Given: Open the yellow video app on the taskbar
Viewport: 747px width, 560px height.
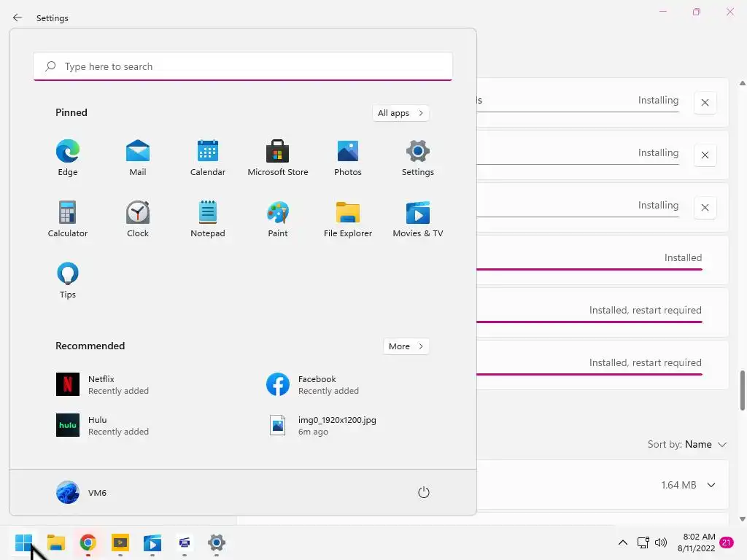Looking at the screenshot, I should pyautogui.click(x=120, y=542).
